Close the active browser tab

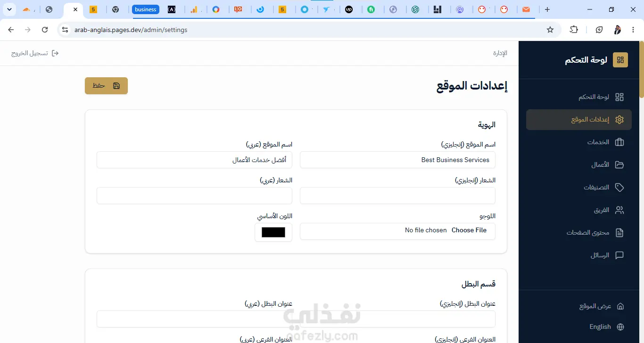75,9
